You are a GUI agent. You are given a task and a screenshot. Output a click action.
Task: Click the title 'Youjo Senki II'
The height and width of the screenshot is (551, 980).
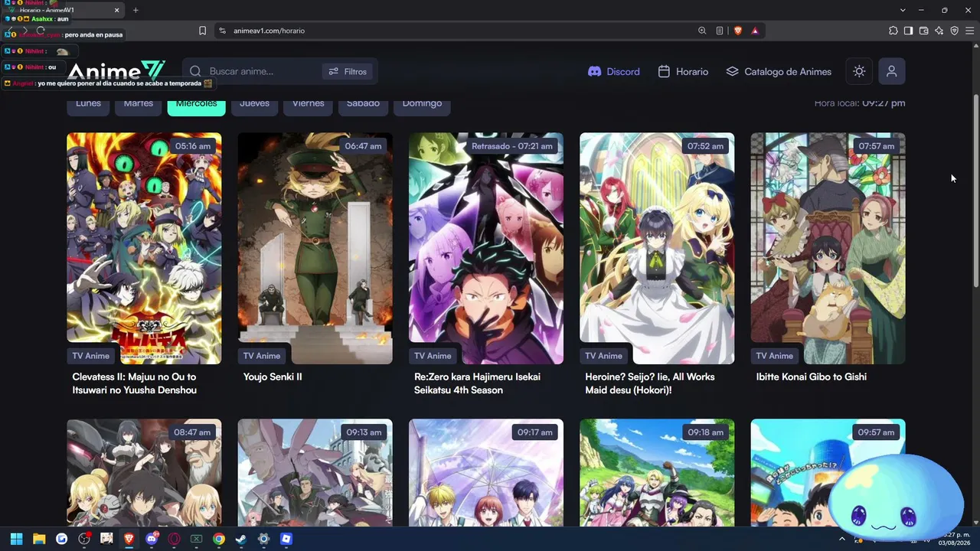coord(273,377)
